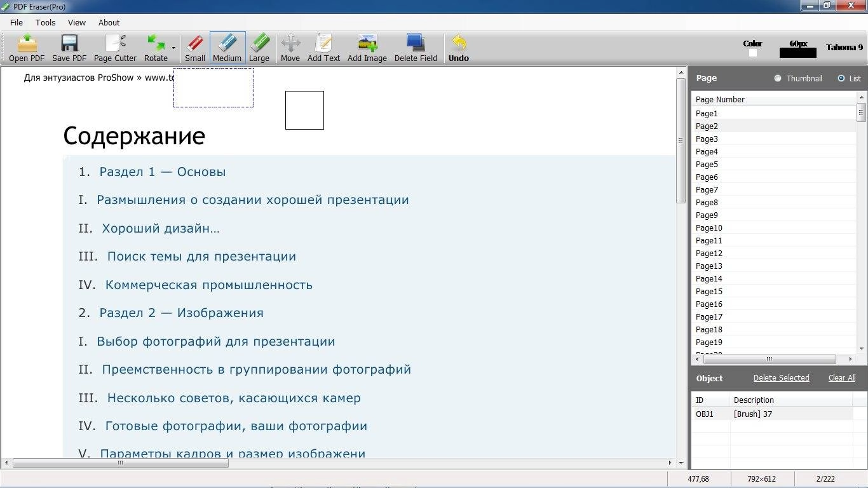The height and width of the screenshot is (488, 868).
Task: Open the File menu
Action: pos(17,22)
